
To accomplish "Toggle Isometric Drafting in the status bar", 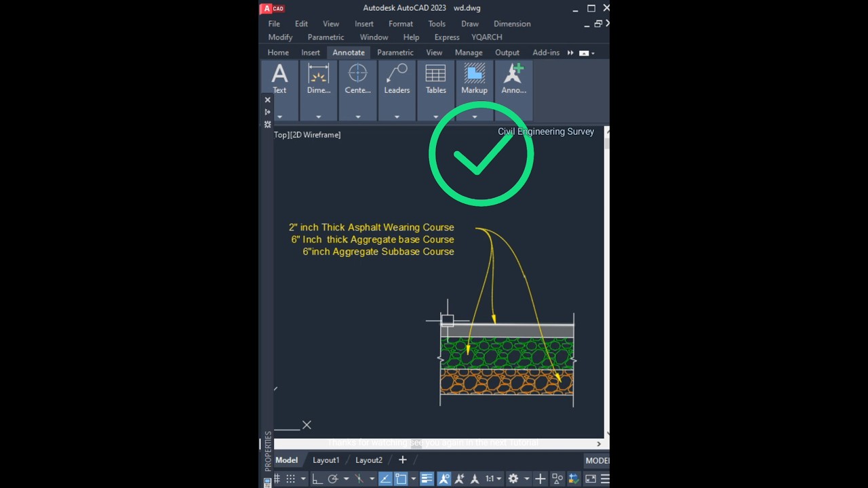I will 359,479.
